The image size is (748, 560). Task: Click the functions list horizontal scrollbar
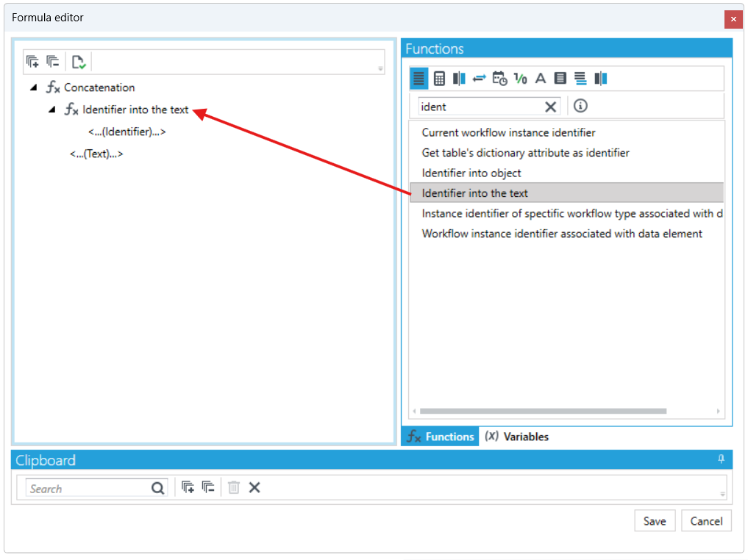[543, 411]
